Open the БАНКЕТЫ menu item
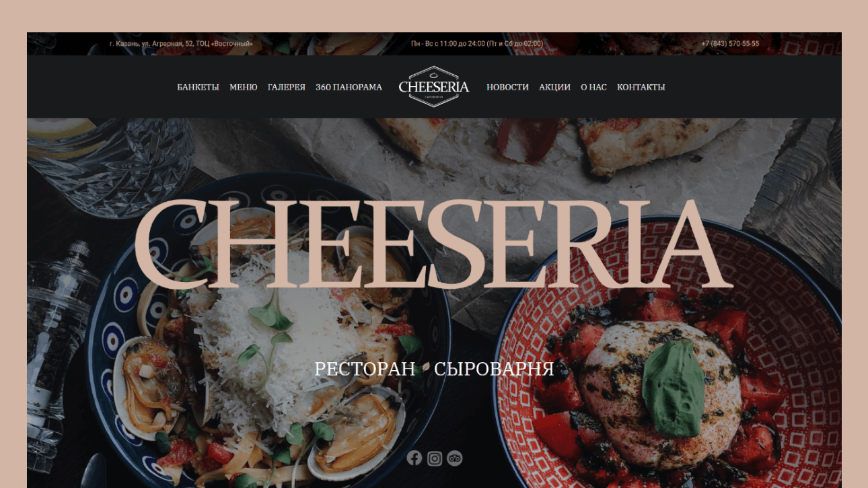The image size is (868, 488). pos(198,88)
